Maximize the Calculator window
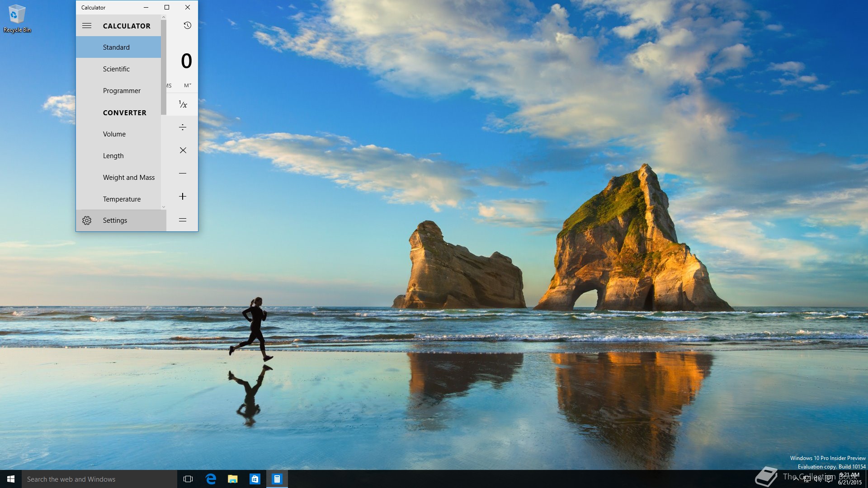This screenshot has width=868, height=488. click(x=167, y=7)
